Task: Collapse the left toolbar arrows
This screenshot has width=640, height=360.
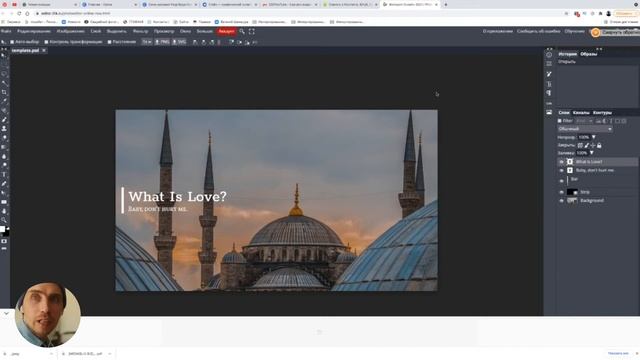Action: (4, 49)
